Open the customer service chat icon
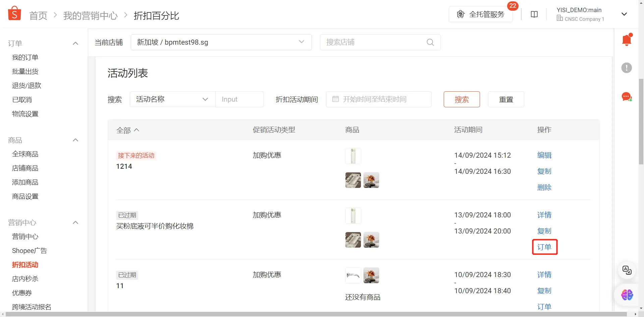Image resolution: width=644 pixels, height=317 pixels. tap(627, 97)
